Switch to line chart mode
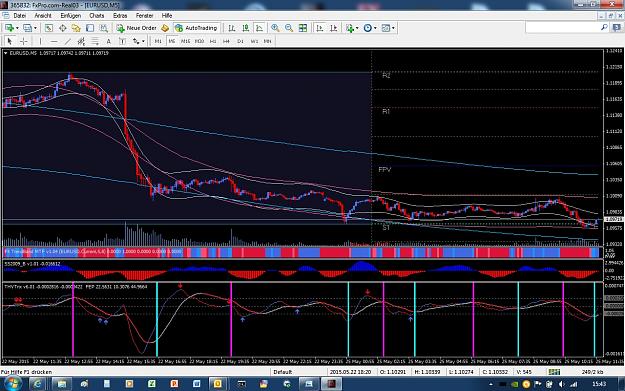Image resolution: width=625 pixels, height=391 pixels. pyautogui.click(x=259, y=28)
